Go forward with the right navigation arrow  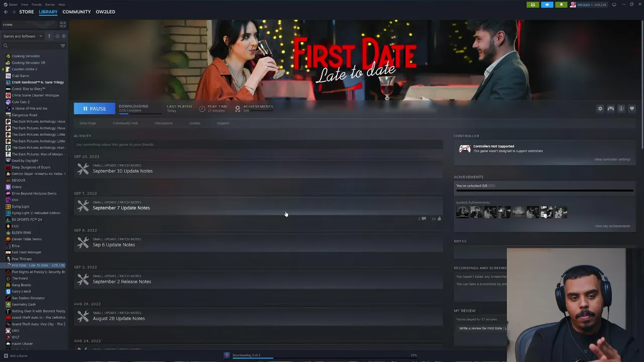pyautogui.click(x=14, y=12)
